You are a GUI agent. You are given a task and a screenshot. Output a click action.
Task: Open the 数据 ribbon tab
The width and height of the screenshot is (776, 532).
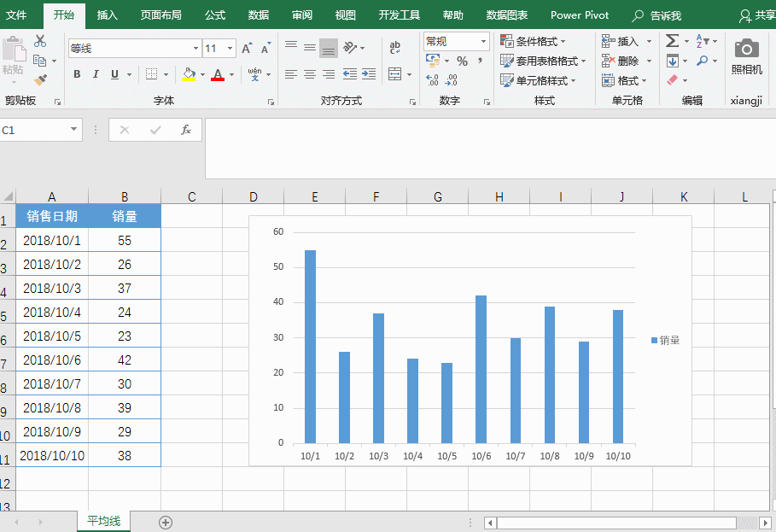pos(259,15)
